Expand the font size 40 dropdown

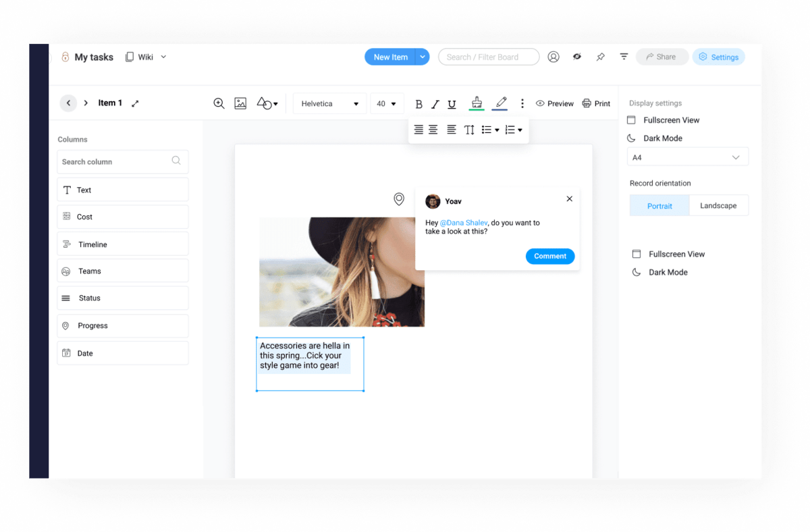click(x=387, y=104)
